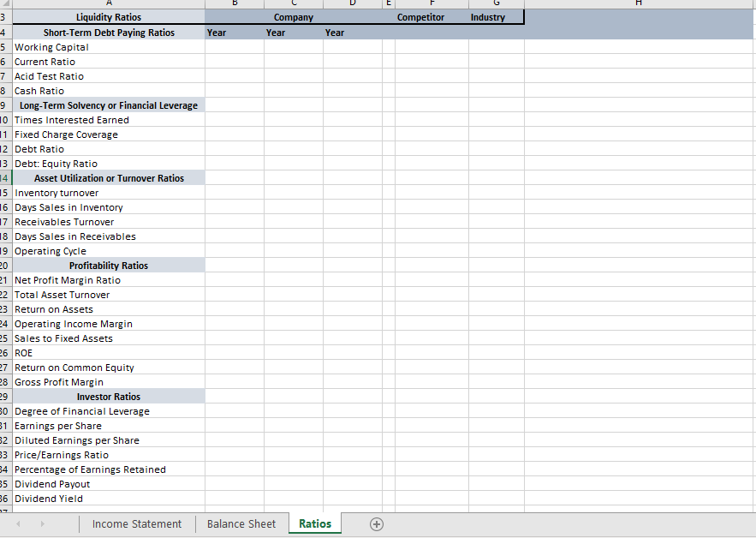This screenshot has width=756, height=538.
Task: Select the Investor Ratios header cell
Action: pyautogui.click(x=108, y=396)
